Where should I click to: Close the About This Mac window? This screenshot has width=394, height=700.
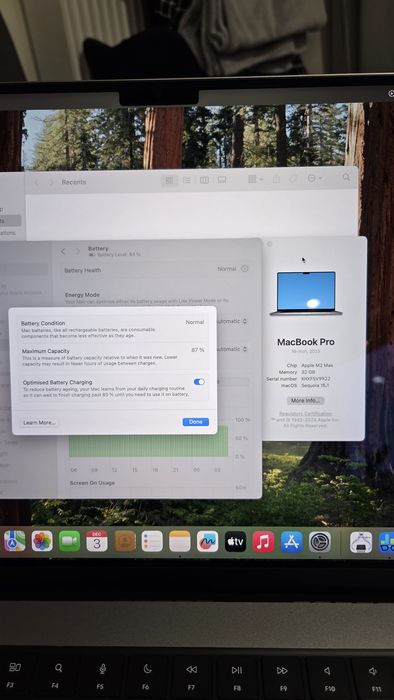click(x=269, y=244)
